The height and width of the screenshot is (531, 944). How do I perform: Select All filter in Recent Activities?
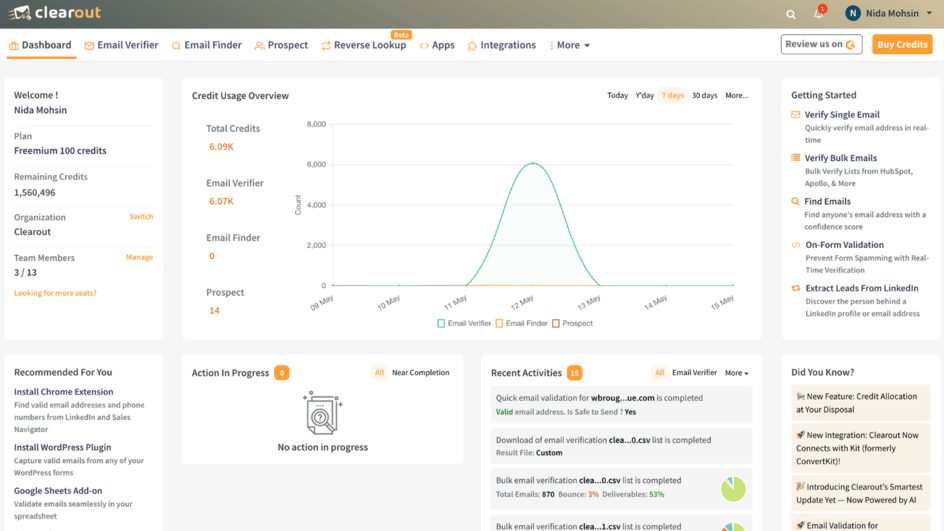(659, 373)
